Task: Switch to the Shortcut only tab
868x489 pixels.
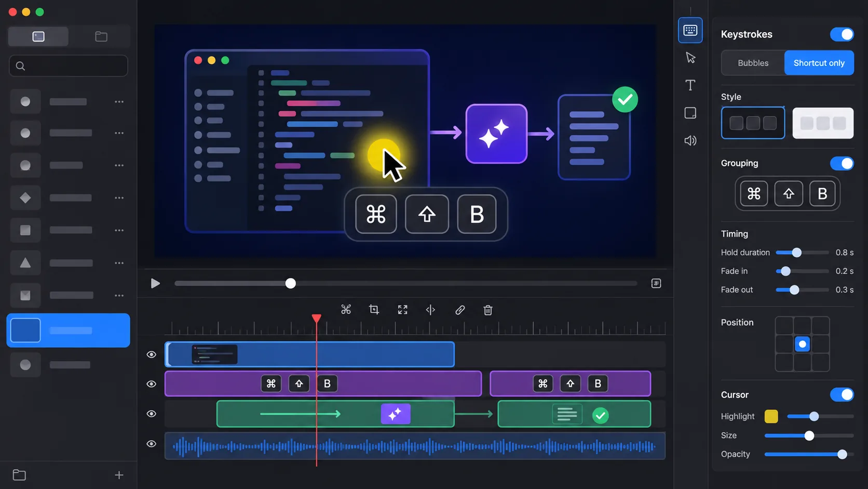Action: pyautogui.click(x=819, y=63)
